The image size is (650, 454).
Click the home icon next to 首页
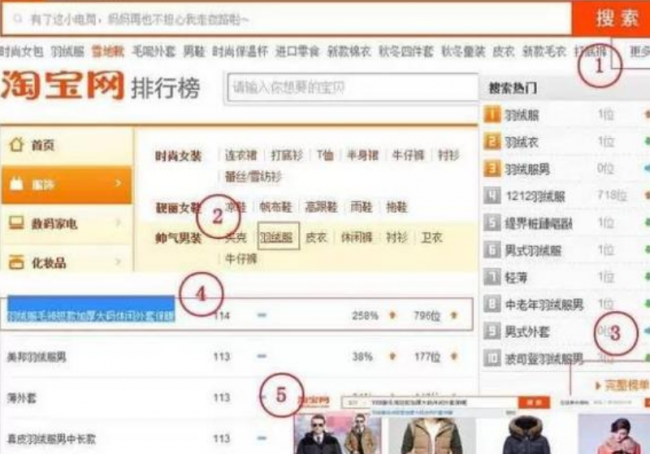click(16, 145)
